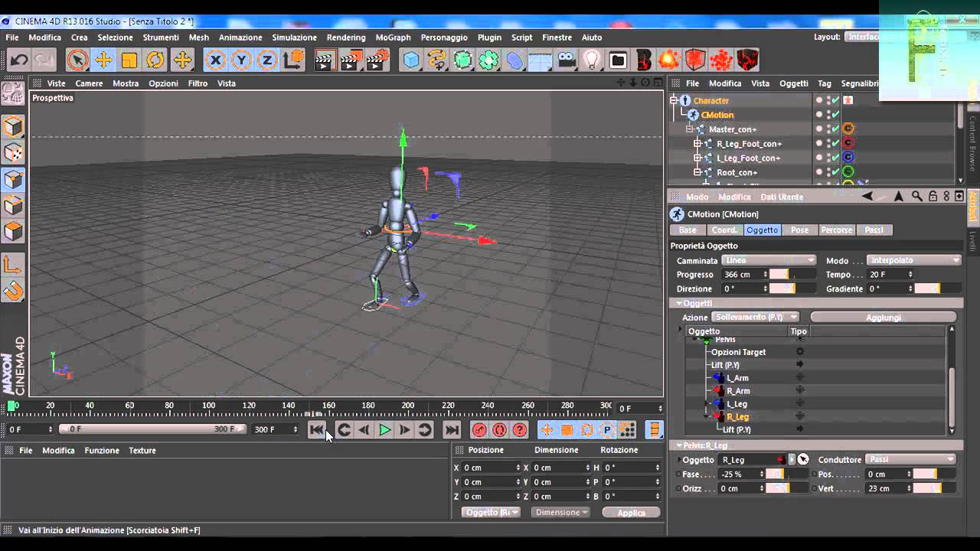Click the Applica button
Screen dimensions: 980x551
coord(631,512)
